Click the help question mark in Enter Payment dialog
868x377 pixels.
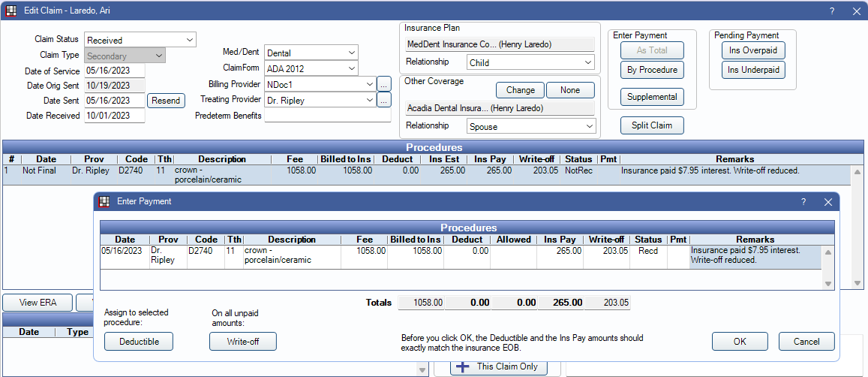pyautogui.click(x=803, y=202)
